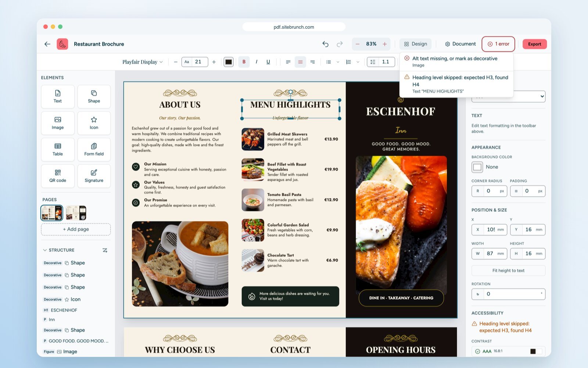Add a QR code element
Screen dimensions: 588x368
58,176
